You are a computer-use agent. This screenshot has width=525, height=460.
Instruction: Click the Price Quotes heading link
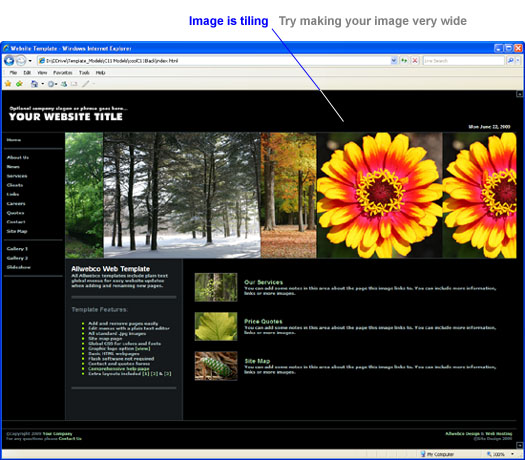pos(263,321)
